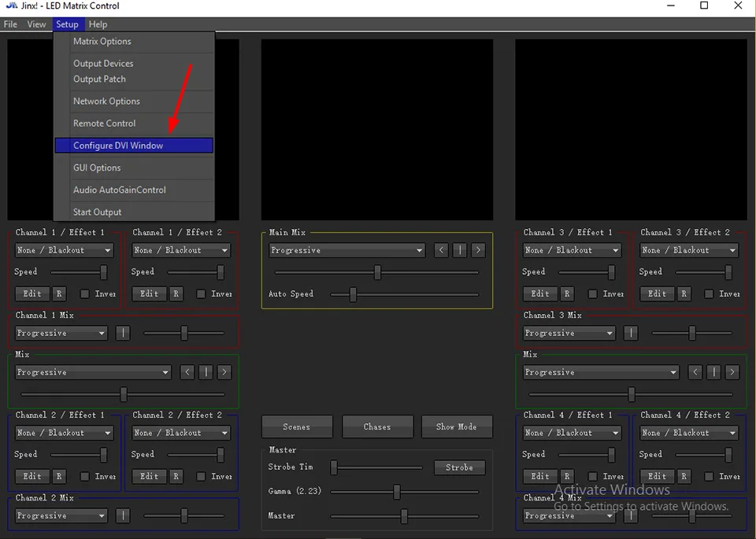Click the center main preview display
The width and height of the screenshot is (756, 539).
tap(377, 130)
